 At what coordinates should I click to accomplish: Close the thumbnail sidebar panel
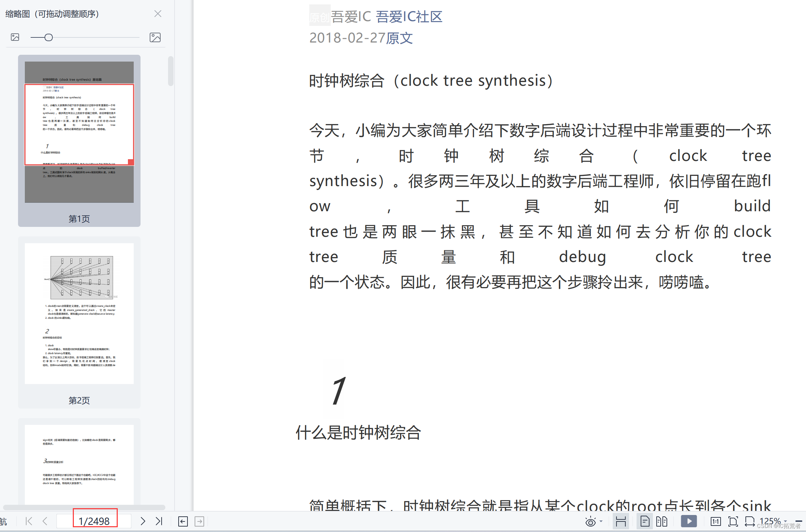pyautogui.click(x=158, y=14)
